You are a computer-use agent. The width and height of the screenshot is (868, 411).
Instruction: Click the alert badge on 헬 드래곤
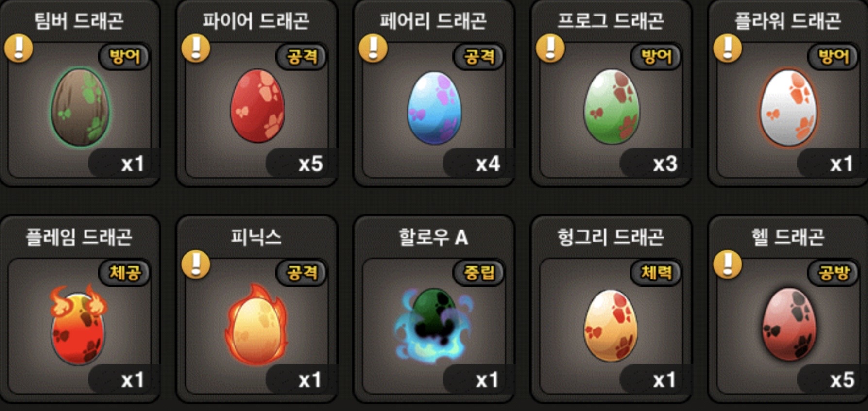pyautogui.click(x=728, y=264)
